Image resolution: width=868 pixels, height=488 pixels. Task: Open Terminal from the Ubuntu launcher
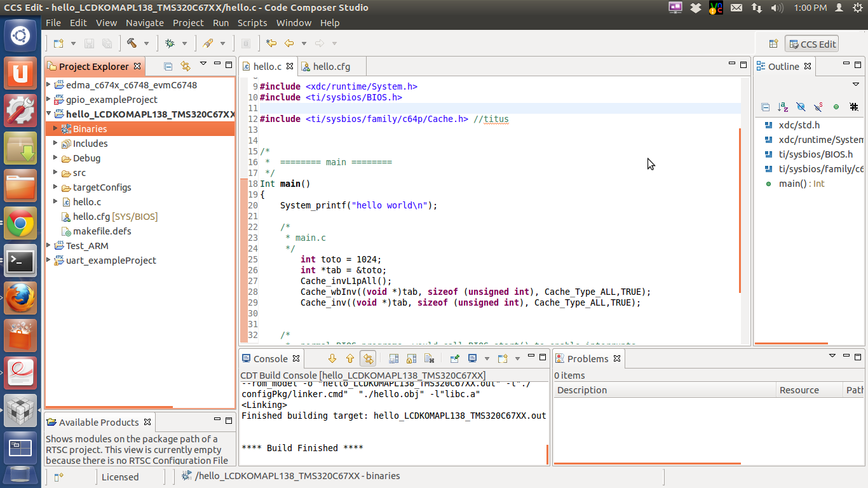(20, 261)
